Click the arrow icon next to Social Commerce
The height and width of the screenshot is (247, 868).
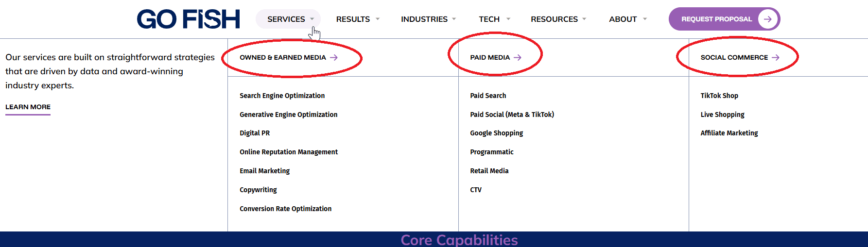(x=776, y=57)
